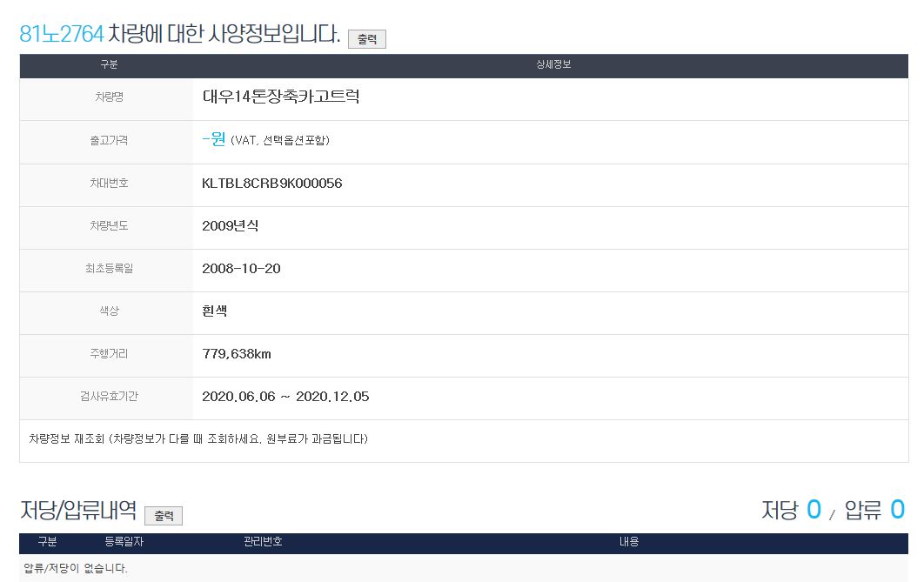Select the 등록일자 column header
This screenshot has height=582, width=924.
click(x=124, y=542)
